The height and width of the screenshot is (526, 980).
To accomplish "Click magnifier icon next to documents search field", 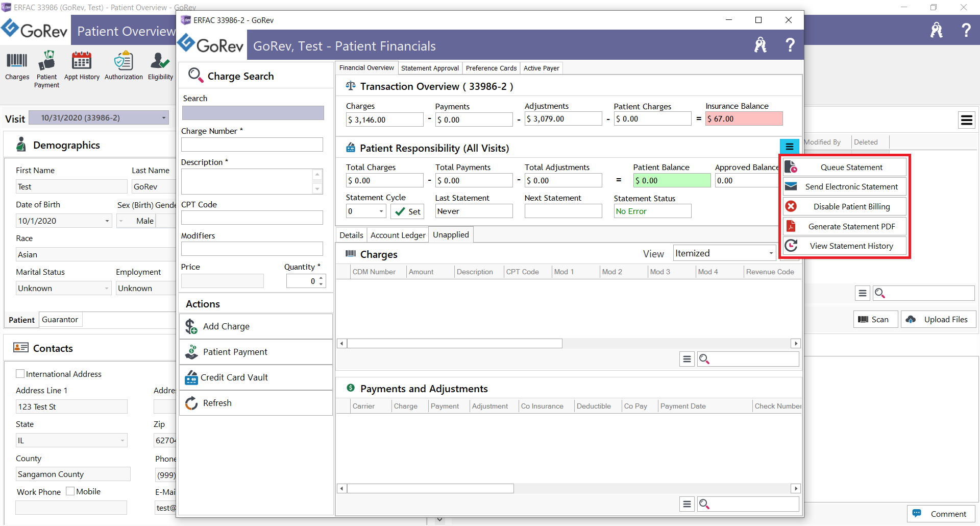I will (880, 293).
